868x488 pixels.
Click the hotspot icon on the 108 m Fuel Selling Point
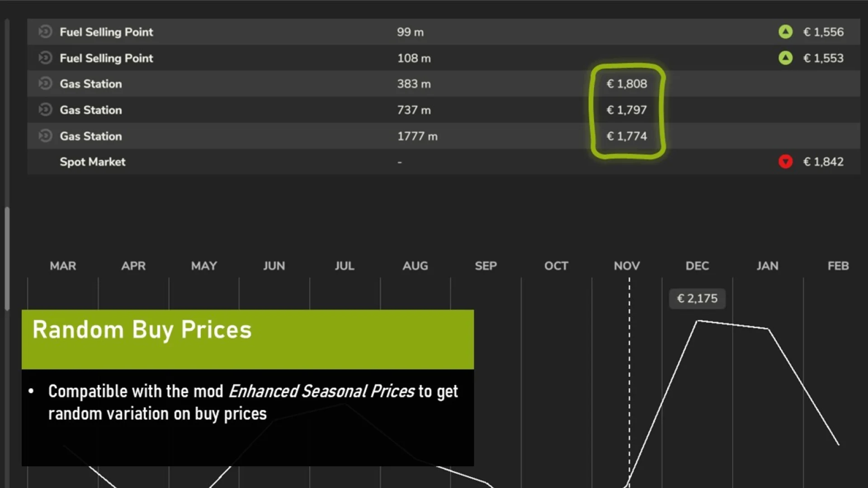45,58
